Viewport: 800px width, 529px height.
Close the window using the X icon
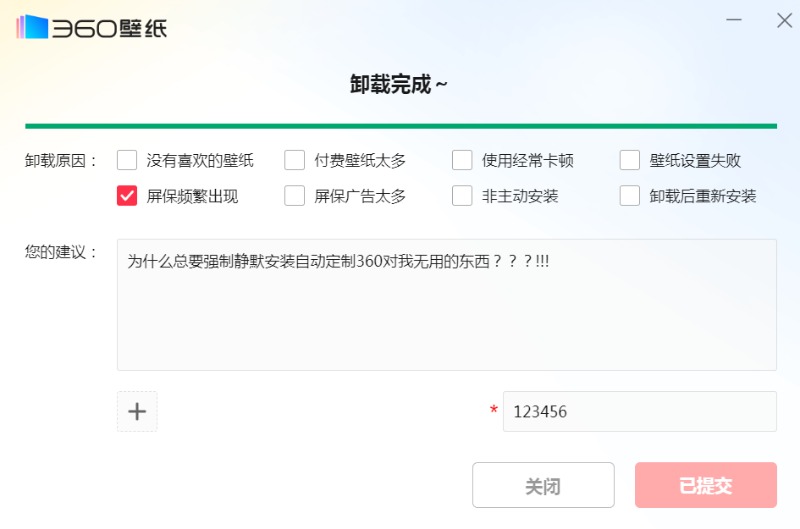point(784,20)
